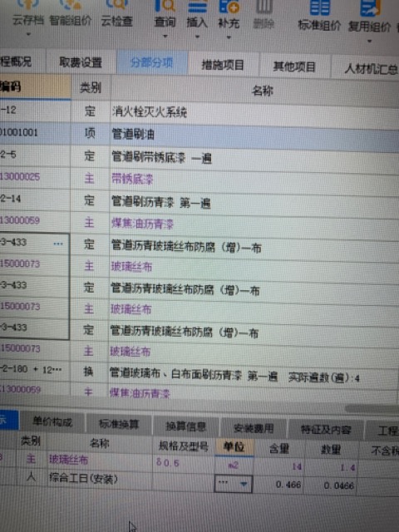The width and height of the screenshot is (399, 532).
Task: Select the 管道刷油 item row
Action: click(199, 134)
